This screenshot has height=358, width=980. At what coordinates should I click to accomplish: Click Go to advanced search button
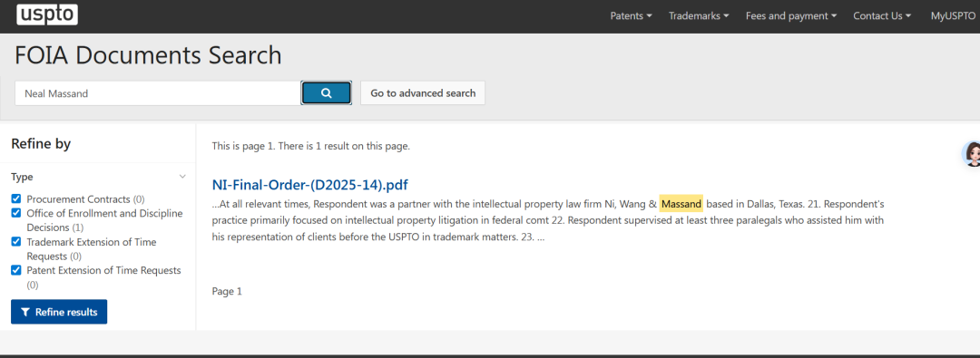pyautogui.click(x=423, y=93)
